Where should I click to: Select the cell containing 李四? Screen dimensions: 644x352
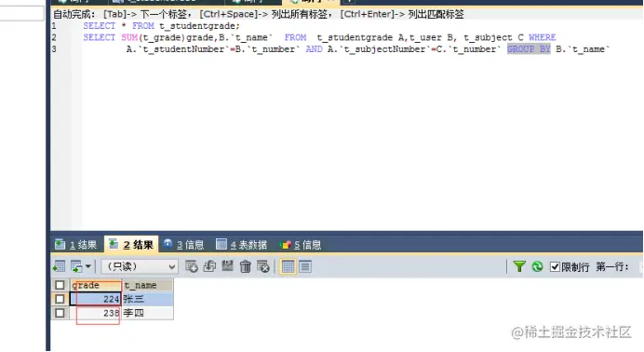(148, 313)
